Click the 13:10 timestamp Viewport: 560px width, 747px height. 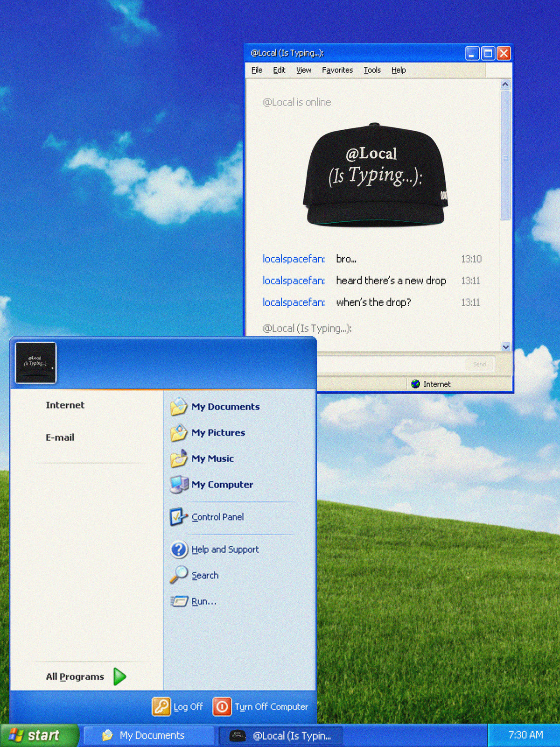(471, 259)
